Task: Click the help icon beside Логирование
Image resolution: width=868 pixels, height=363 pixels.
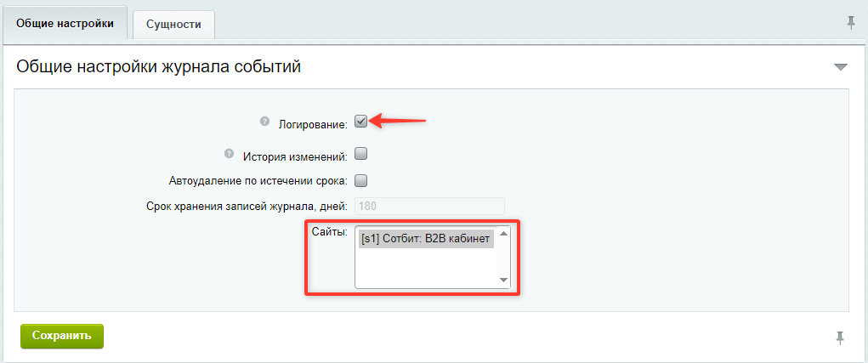Action: 264,122
